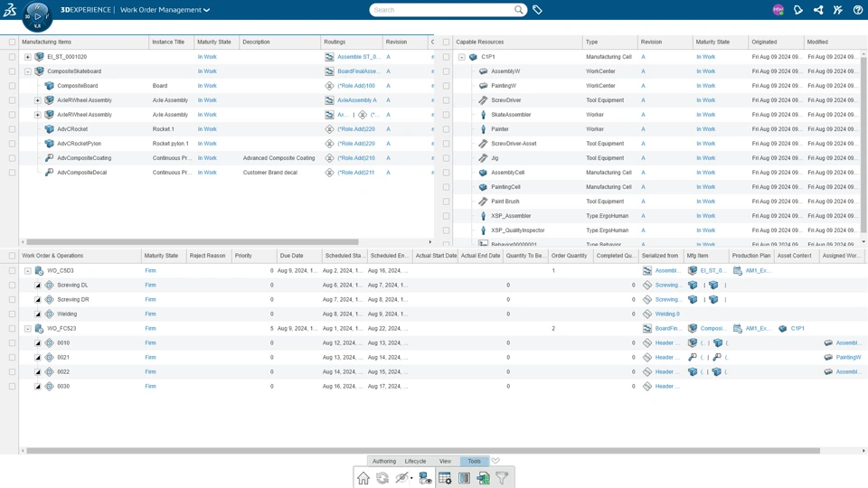Open the BoardFinalAsse... routing link
The height and width of the screenshot is (488, 868).
[x=359, y=71]
